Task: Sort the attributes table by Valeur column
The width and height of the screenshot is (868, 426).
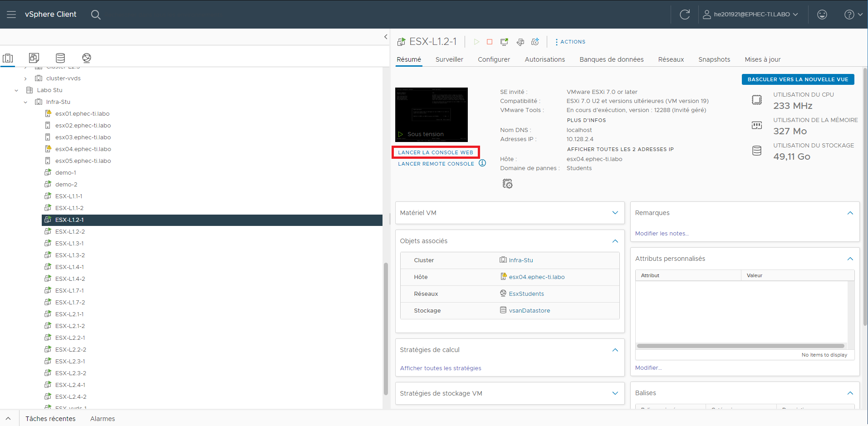Action: 797,275
